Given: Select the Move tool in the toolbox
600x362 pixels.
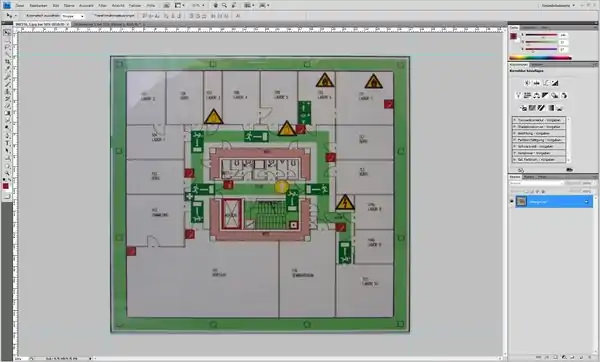Looking at the screenshot, I should click(x=7, y=33).
